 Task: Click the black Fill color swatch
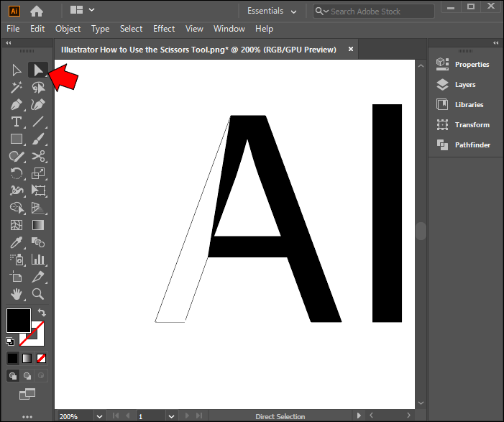(18, 321)
